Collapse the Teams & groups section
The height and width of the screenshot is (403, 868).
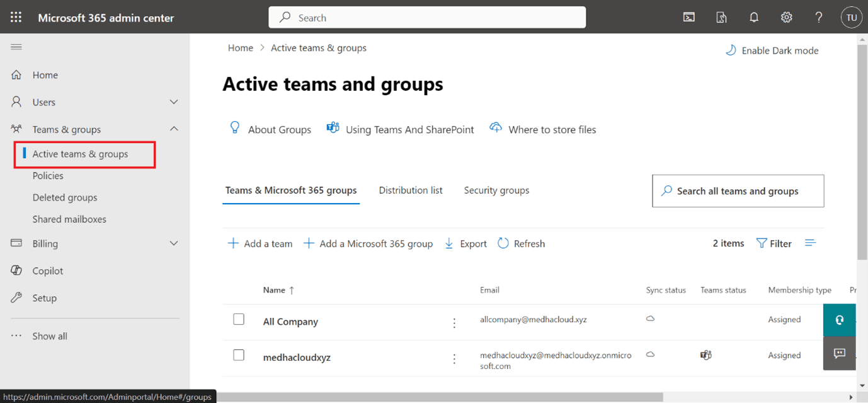(x=174, y=129)
